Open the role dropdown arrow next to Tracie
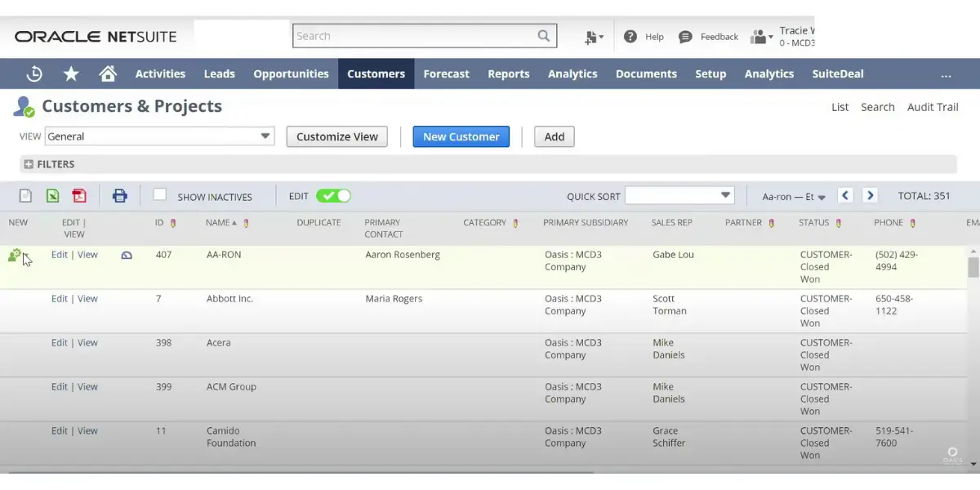Image resolution: width=980 pixels, height=490 pixels. pos(770,38)
